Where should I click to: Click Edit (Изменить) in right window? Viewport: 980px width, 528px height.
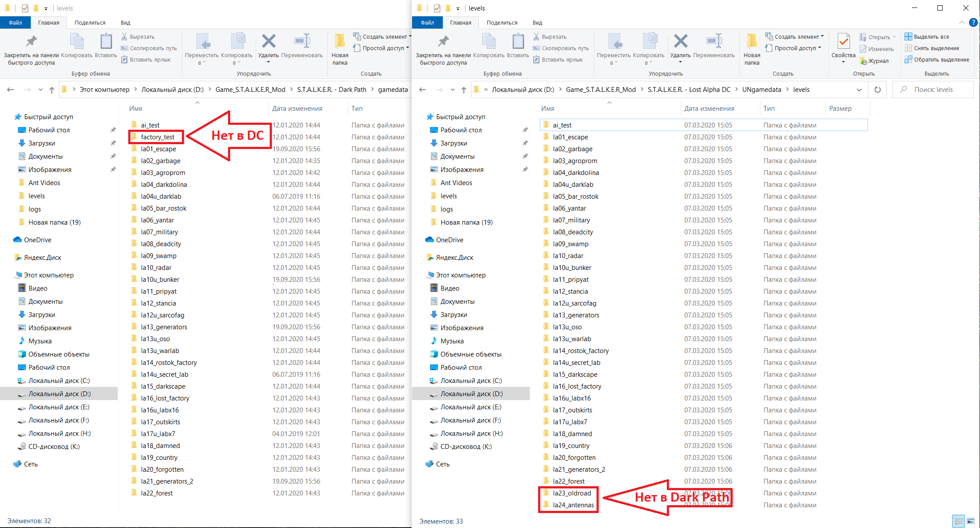[877, 49]
